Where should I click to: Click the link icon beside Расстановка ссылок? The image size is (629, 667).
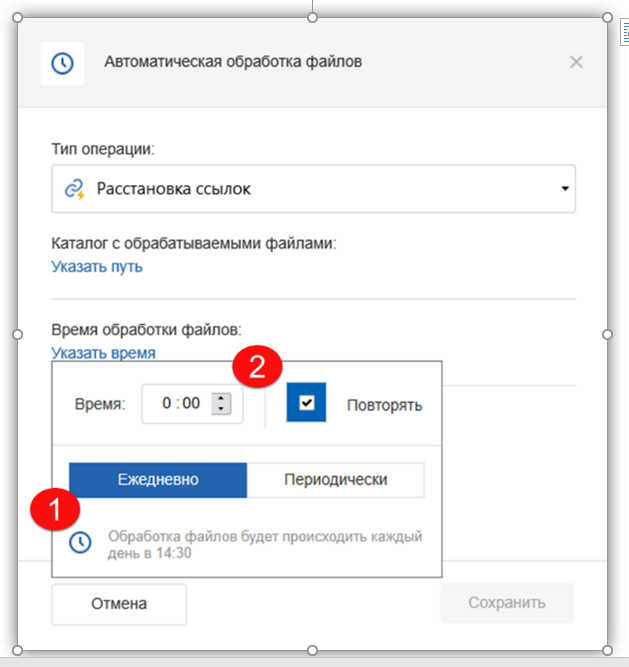click(x=73, y=188)
